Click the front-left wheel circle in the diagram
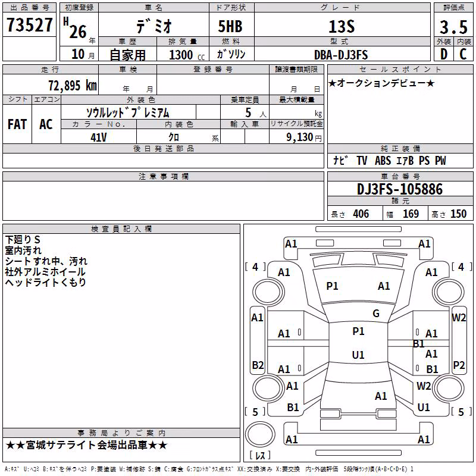The width and height of the screenshot is (476, 476). [x=268, y=292]
